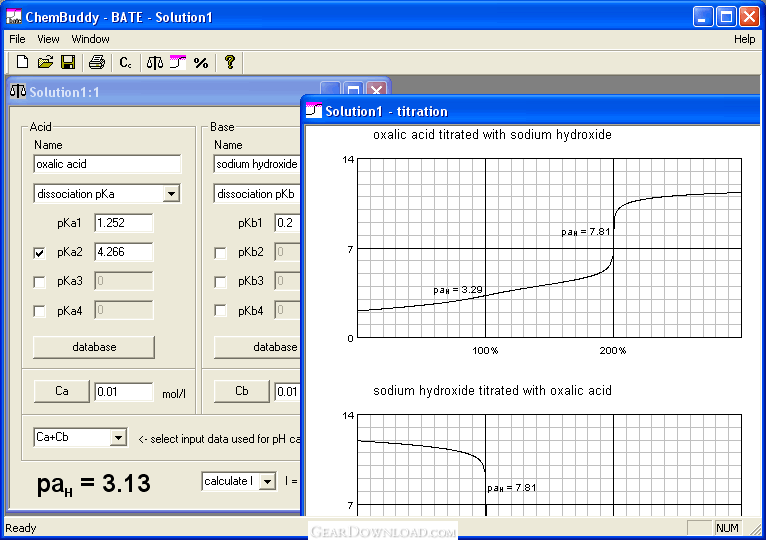Click the 'paH = 7.81' label on lower chart

point(511,488)
